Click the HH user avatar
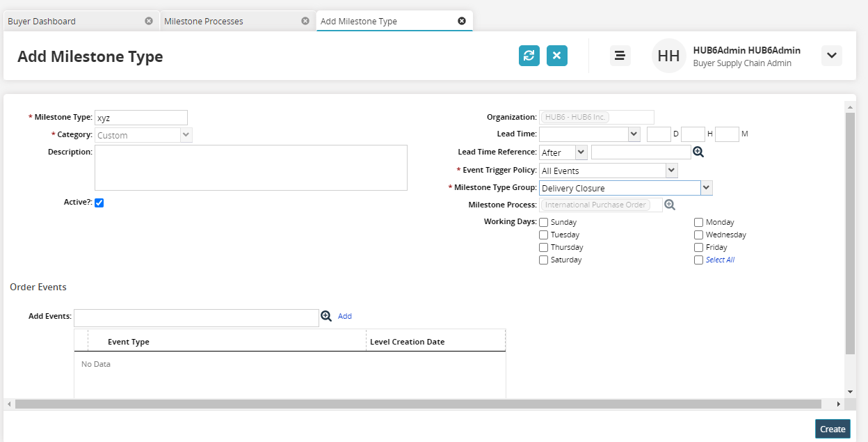868x442 pixels. point(668,56)
